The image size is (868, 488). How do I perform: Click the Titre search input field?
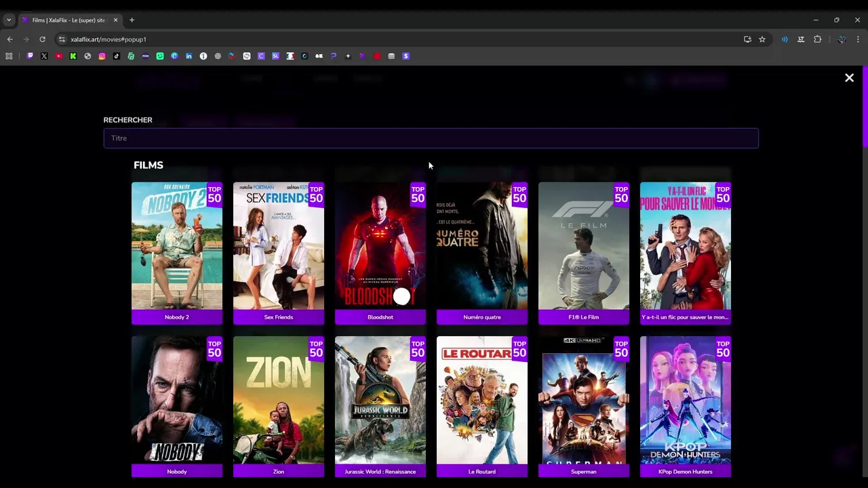coord(431,138)
